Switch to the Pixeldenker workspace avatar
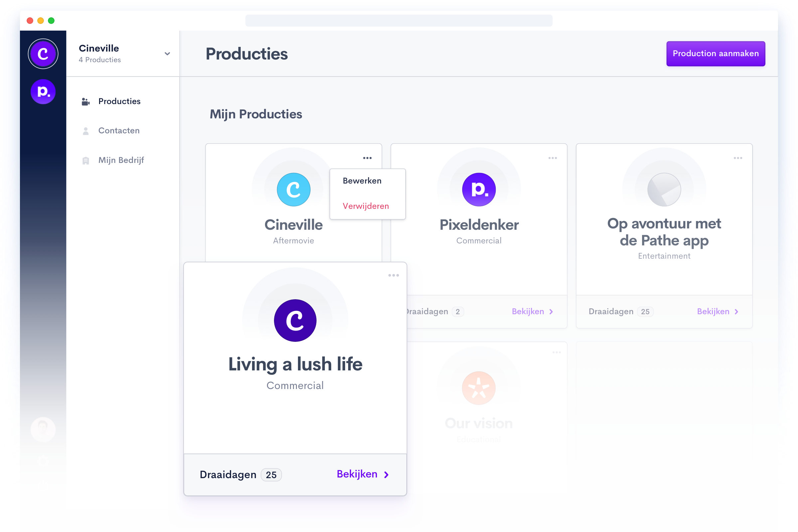 coord(43,92)
